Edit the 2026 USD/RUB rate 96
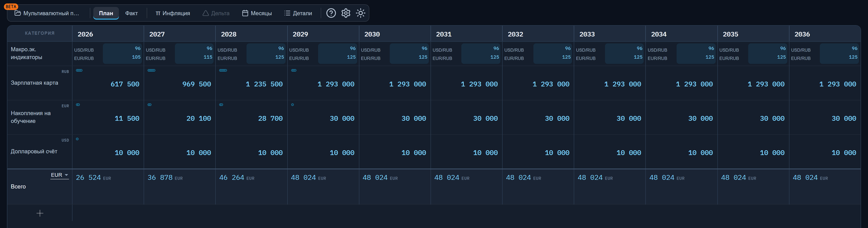This screenshot has width=868, height=228. click(x=138, y=49)
